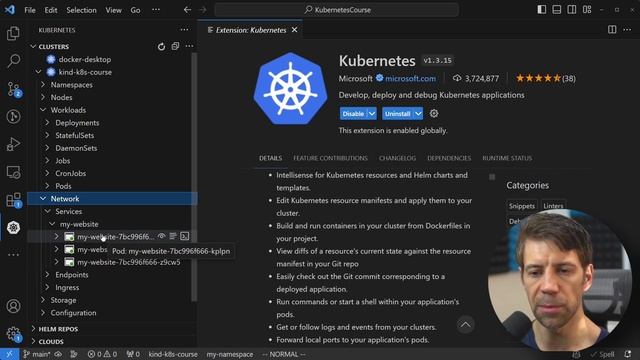Follow logs icon on my-website-7bc996f6 pod row
Viewport: 640px width, 360px height.
(x=173, y=236)
